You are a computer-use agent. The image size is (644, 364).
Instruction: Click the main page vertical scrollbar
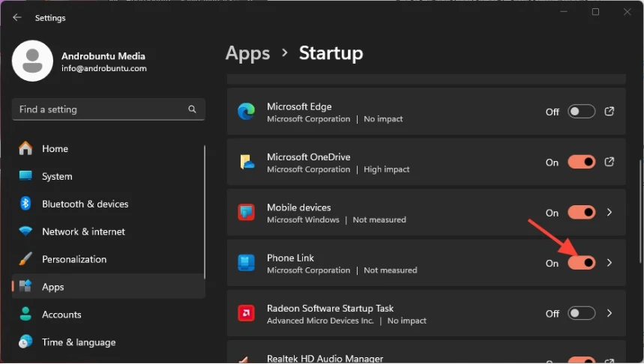pos(640,211)
